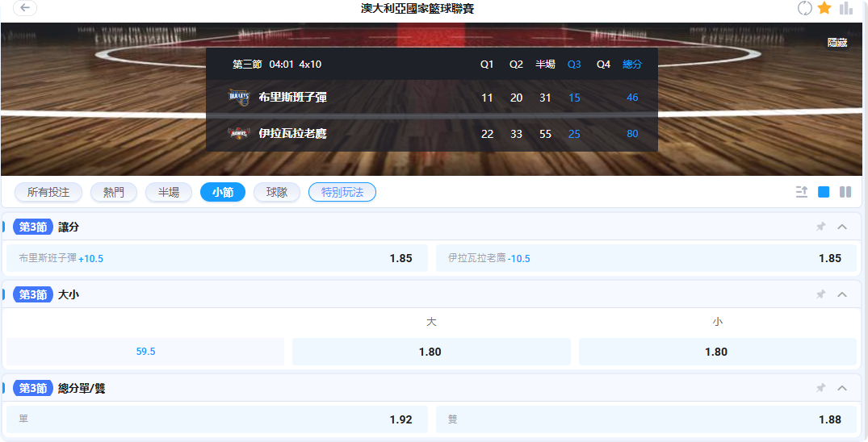Click the 總分 column header
Image resolution: width=868 pixels, height=442 pixels.
(631, 65)
